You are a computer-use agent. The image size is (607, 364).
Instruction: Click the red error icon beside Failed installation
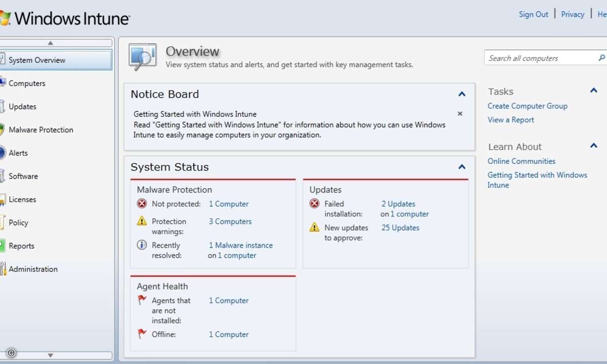click(x=315, y=204)
